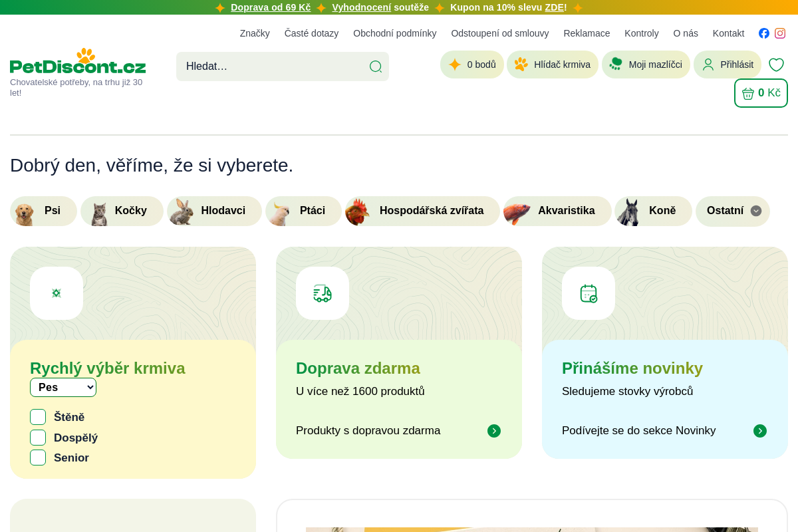The image size is (798, 532).
Task: Open the Ptáci category
Action: [303, 211]
